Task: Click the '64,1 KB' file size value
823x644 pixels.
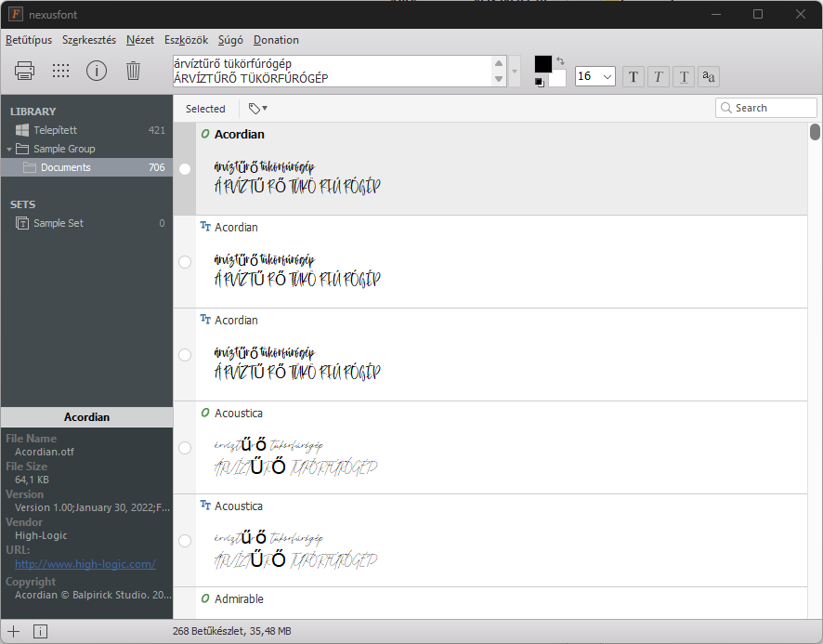Action: (32, 480)
